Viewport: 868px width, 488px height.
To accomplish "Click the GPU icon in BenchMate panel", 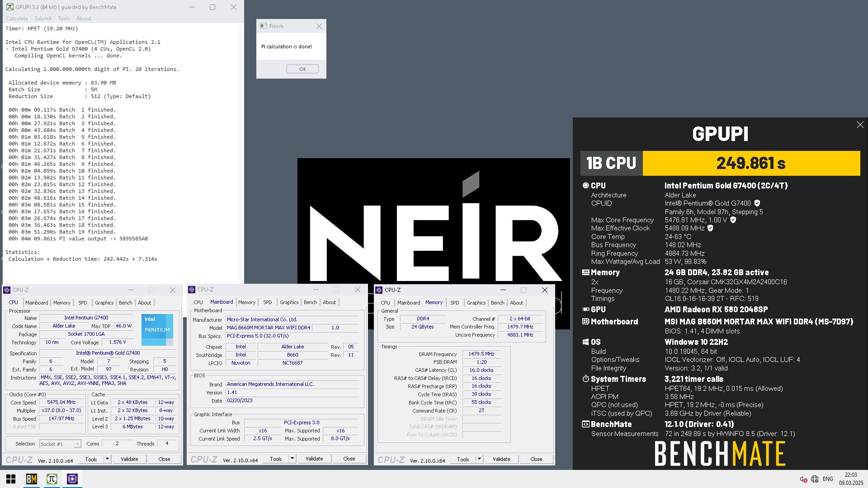I will tap(585, 310).
